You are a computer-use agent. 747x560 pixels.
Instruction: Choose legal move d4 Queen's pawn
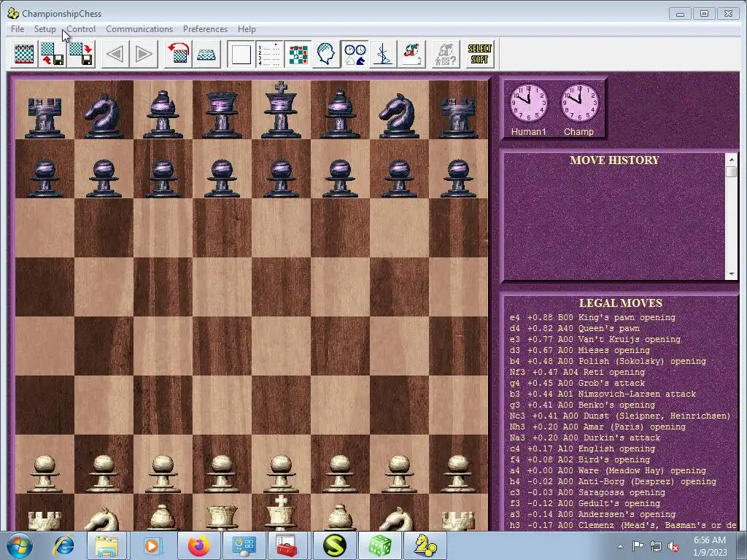[575, 329]
